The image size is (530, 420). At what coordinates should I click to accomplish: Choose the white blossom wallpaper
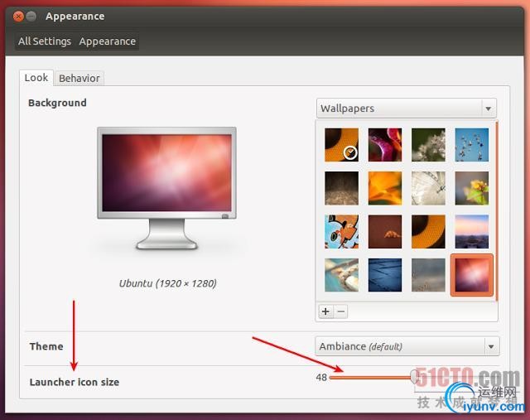[428, 145]
